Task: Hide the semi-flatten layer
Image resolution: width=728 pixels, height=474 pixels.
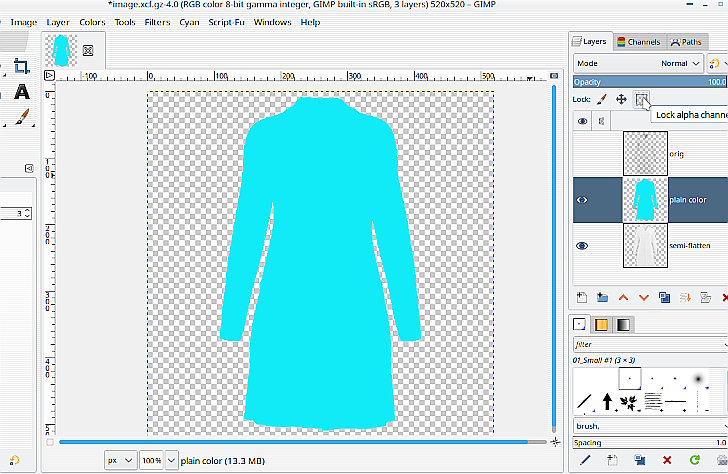Action: point(582,246)
